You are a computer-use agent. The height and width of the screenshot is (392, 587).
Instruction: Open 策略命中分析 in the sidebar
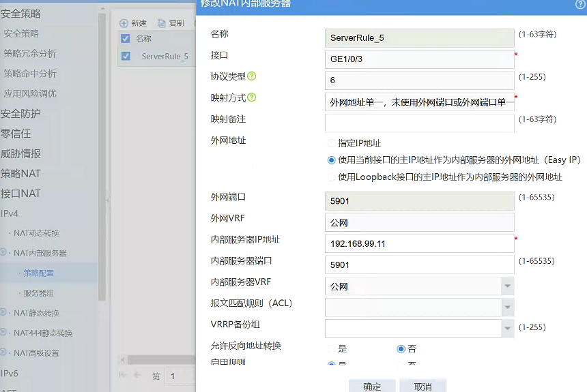[x=30, y=74]
